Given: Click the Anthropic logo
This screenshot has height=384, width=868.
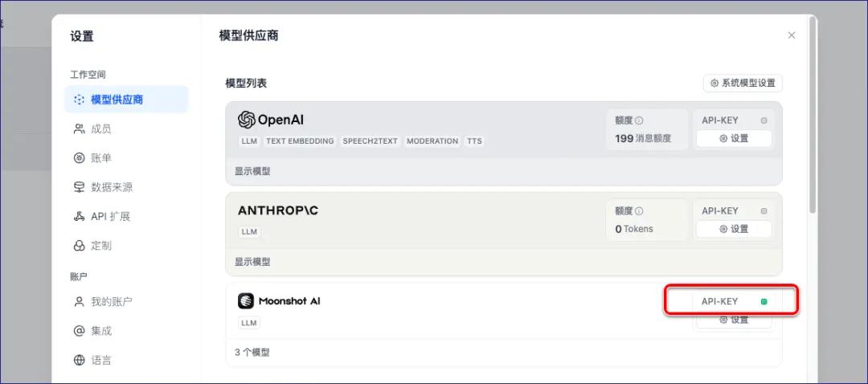Looking at the screenshot, I should click(278, 210).
